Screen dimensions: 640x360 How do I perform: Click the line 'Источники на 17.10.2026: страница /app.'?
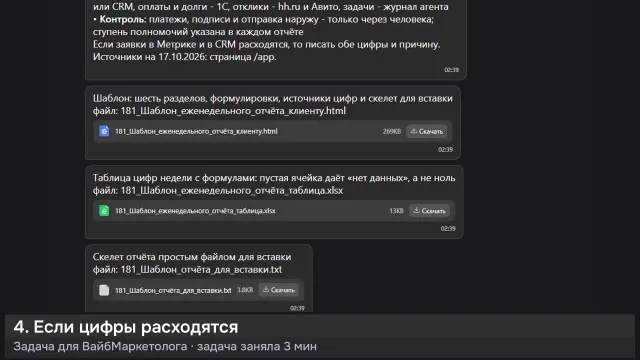click(184, 57)
